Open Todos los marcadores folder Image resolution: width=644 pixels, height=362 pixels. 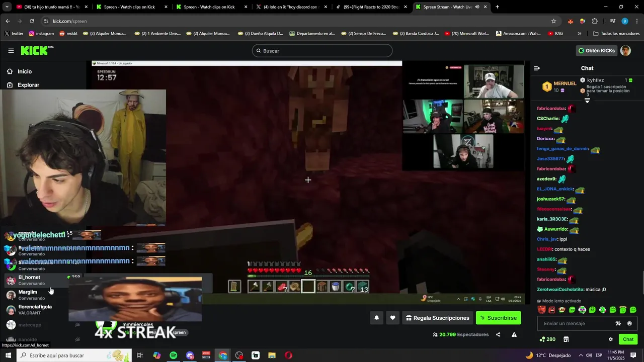coord(616,34)
